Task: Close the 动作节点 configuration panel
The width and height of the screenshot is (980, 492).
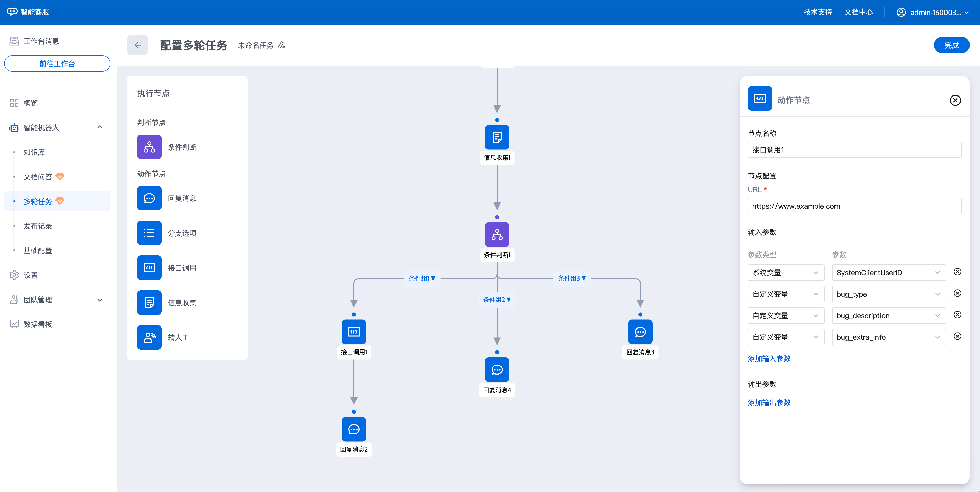Action: point(955,100)
